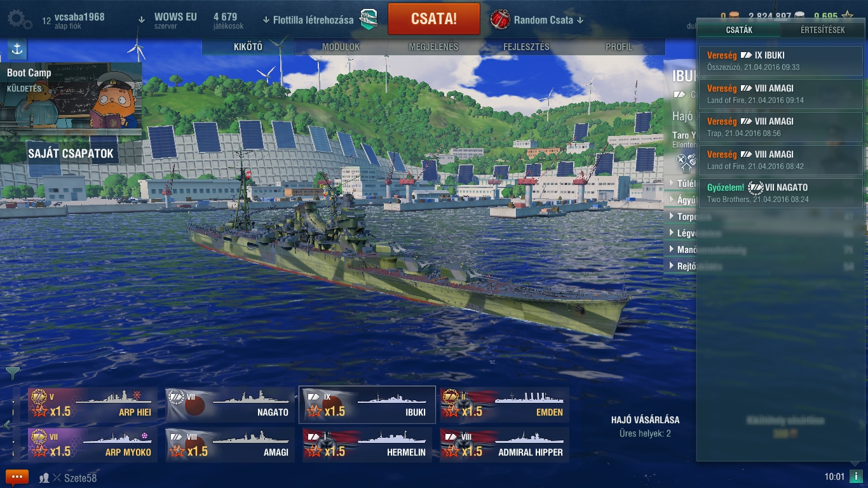
Task: Open the Boot Camp mission banner
Action: tap(71, 100)
